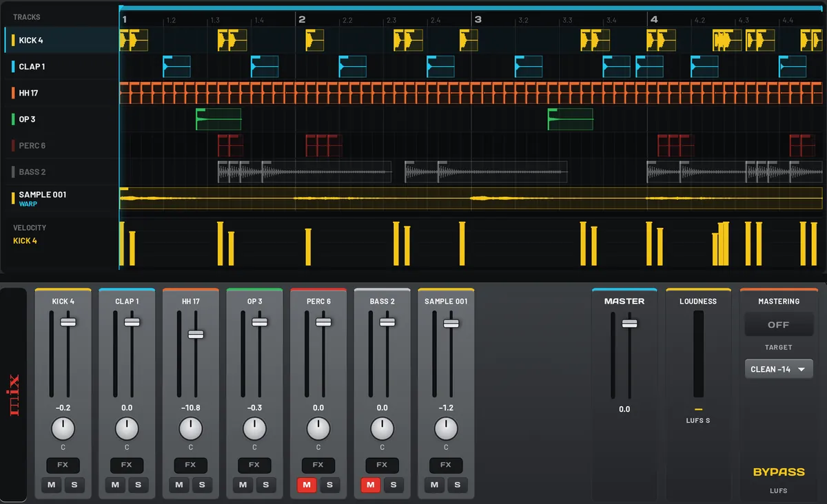Solo the HH 17 channel
This screenshot has width=827, height=504.
(202, 485)
